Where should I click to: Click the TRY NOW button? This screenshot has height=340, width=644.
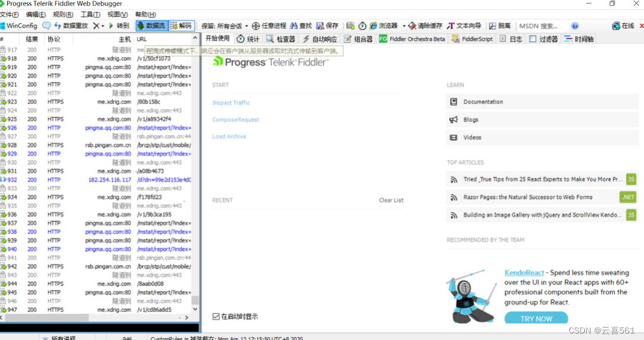[x=536, y=318]
